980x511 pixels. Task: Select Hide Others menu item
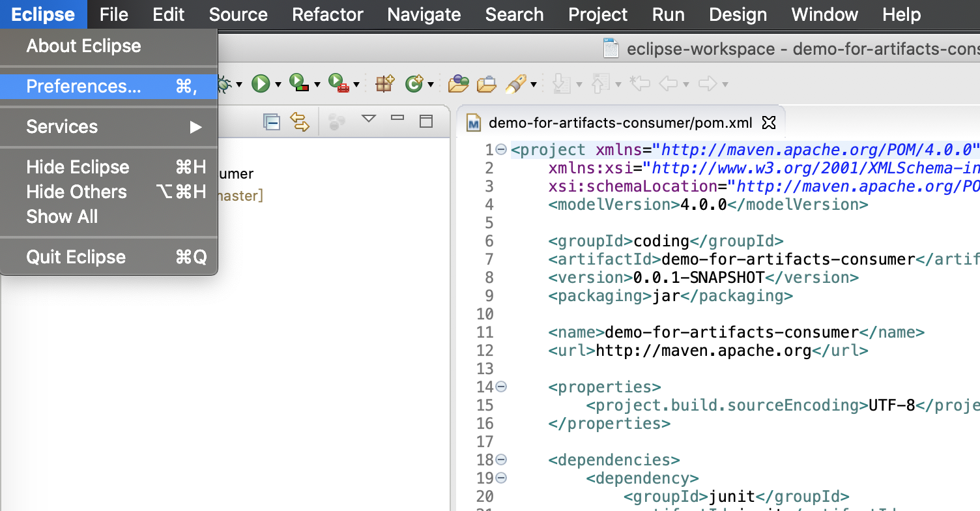pos(109,192)
